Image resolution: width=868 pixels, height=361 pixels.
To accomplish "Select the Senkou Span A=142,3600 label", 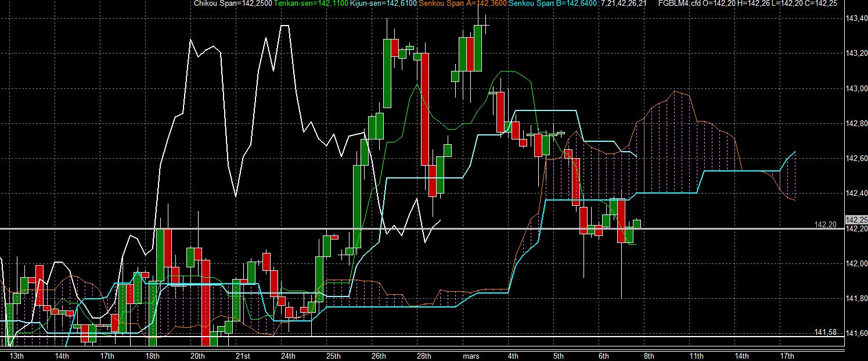I will coord(463,3).
